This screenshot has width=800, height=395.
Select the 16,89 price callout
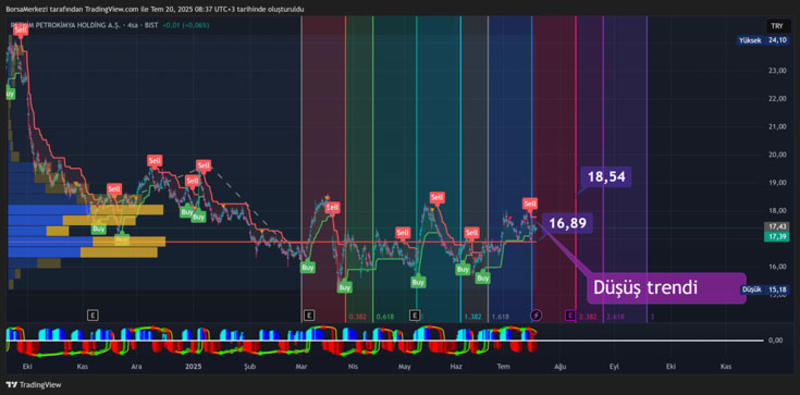point(567,223)
